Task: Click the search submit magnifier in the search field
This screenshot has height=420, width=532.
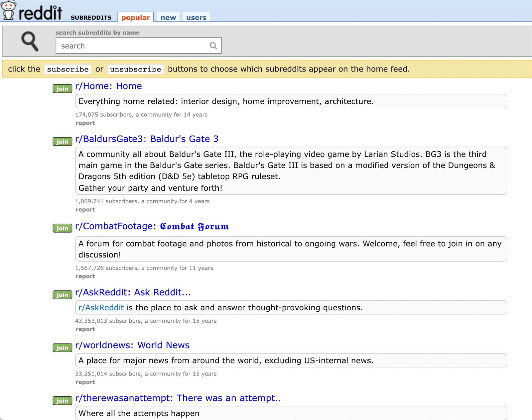Action: pos(213,46)
